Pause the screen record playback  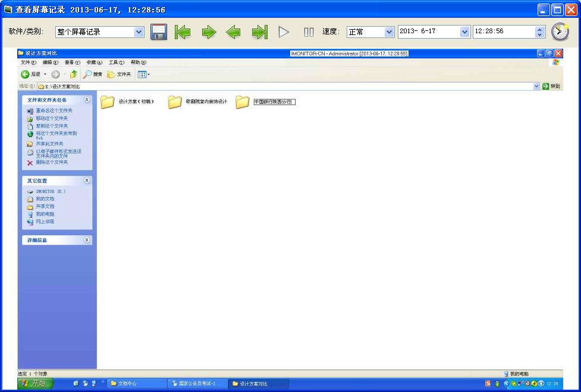[x=309, y=32]
